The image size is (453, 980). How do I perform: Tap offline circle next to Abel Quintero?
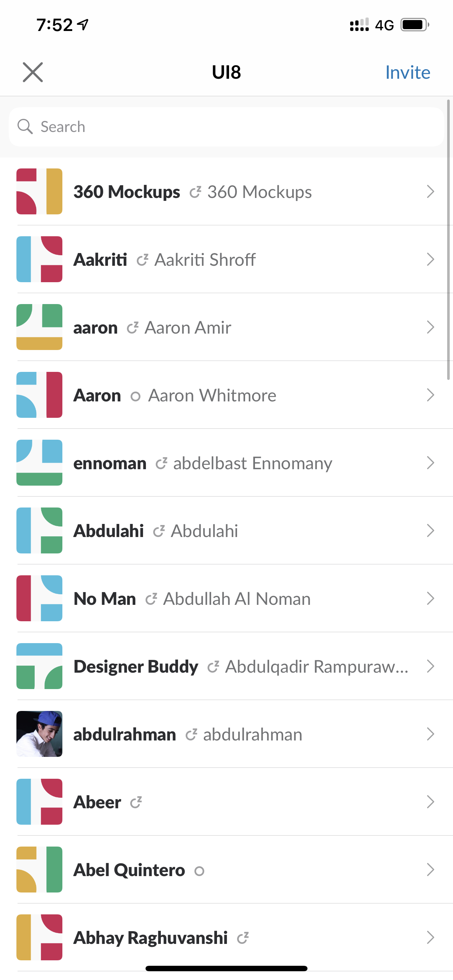point(199,871)
